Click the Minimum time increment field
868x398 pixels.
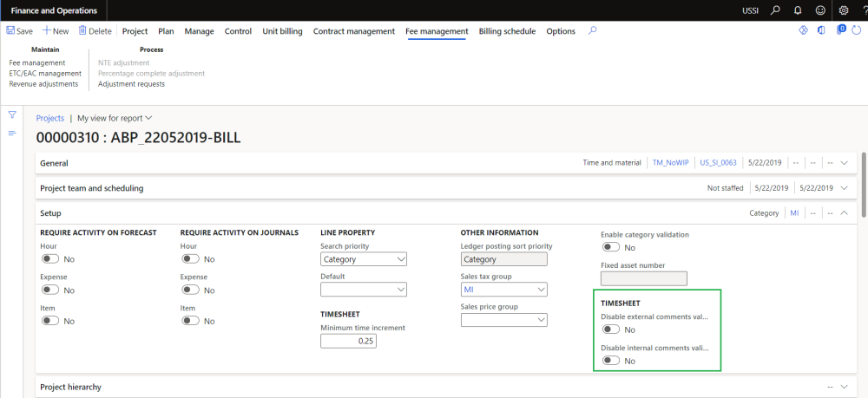pos(348,341)
